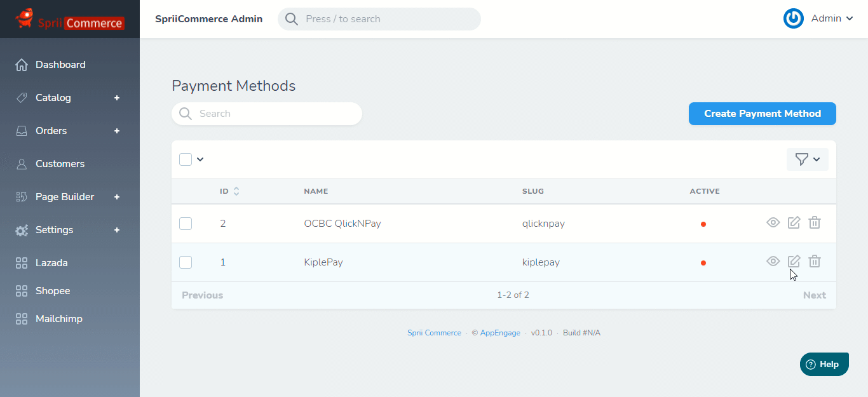Focus the Press / to search field
Viewport: 868px width, 397px height.
point(379,19)
